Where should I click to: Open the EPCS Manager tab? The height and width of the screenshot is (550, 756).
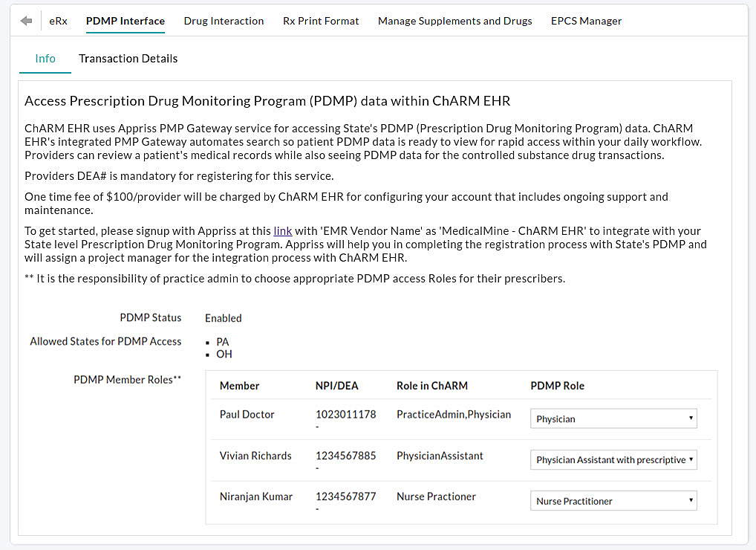586,21
